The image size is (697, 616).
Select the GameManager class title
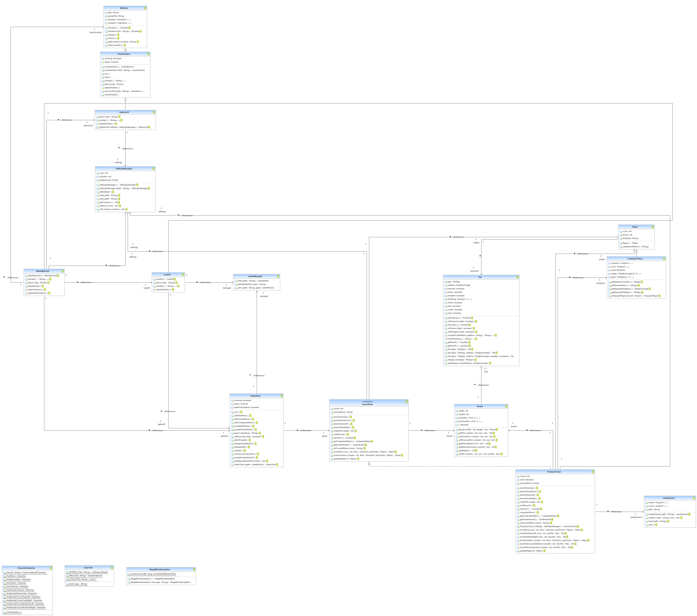255,276
